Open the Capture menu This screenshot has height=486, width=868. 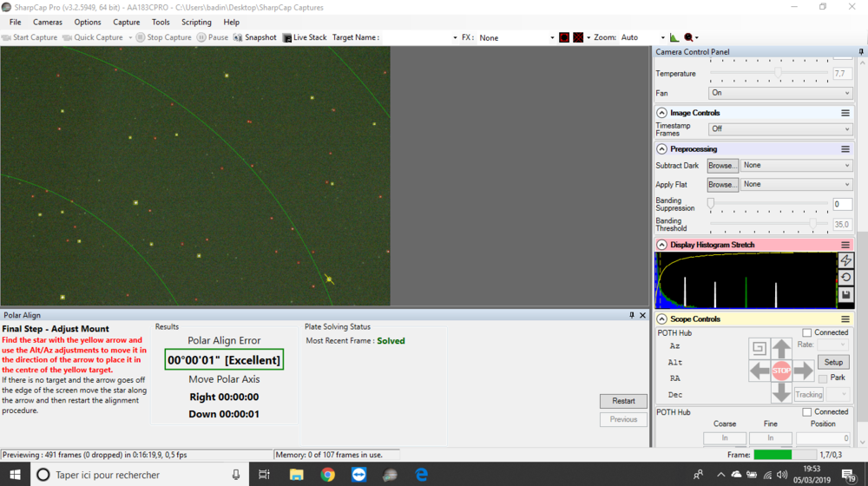pyautogui.click(x=126, y=23)
